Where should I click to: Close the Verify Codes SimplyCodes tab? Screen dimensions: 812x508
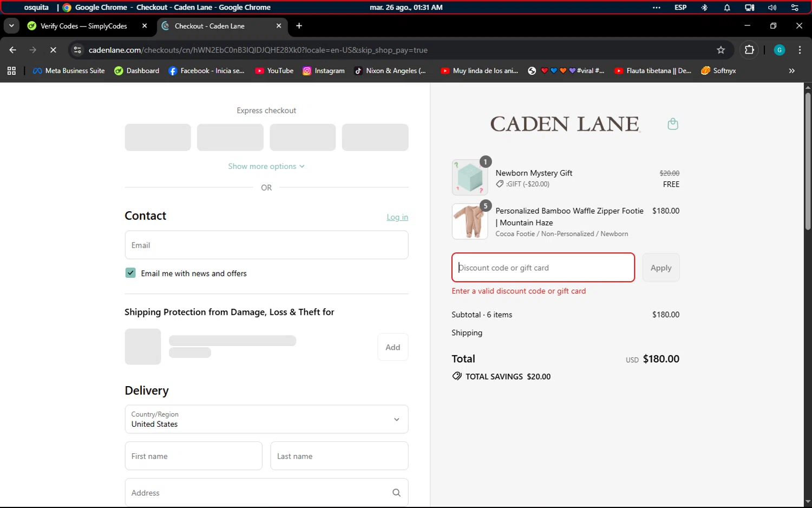(x=145, y=26)
